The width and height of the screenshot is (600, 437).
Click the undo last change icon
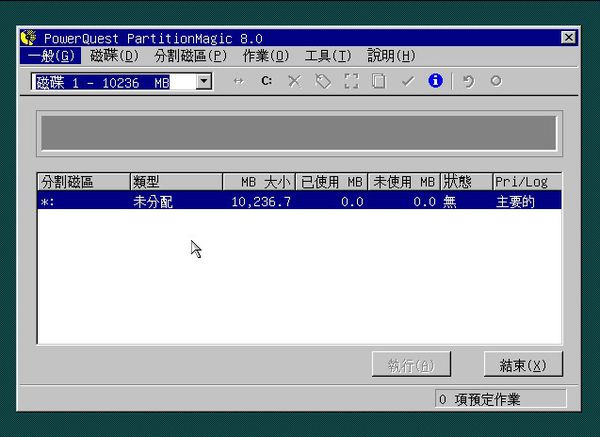point(468,81)
